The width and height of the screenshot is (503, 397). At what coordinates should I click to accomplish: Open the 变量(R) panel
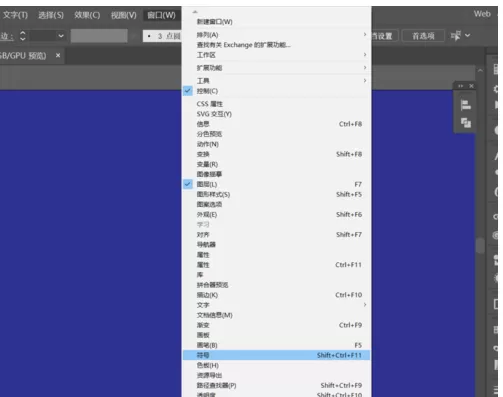(x=277, y=164)
